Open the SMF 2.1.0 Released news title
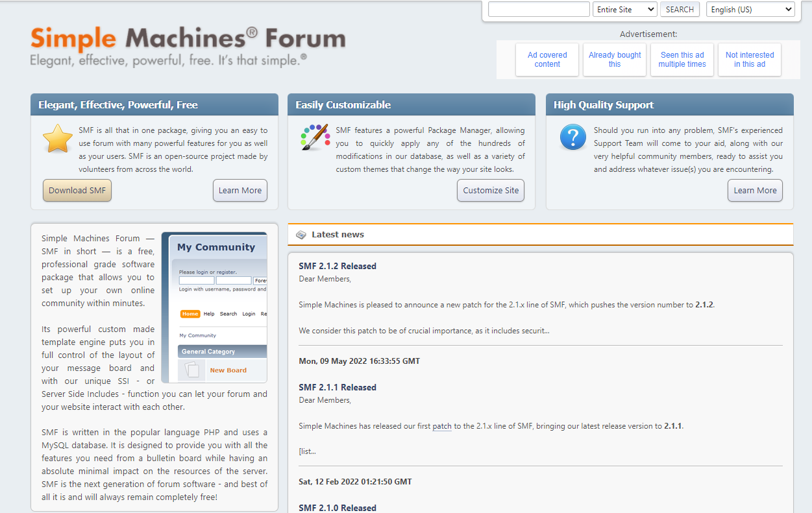This screenshot has width=812, height=513. [x=338, y=508]
